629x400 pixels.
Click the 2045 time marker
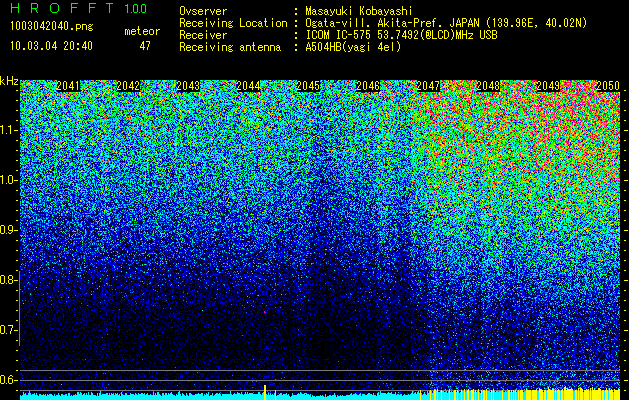pos(308,86)
